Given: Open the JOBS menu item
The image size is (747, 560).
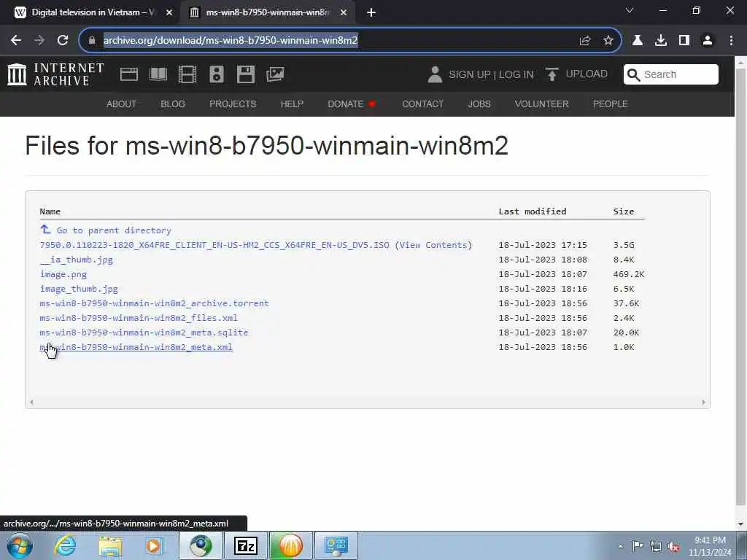Looking at the screenshot, I should (479, 104).
